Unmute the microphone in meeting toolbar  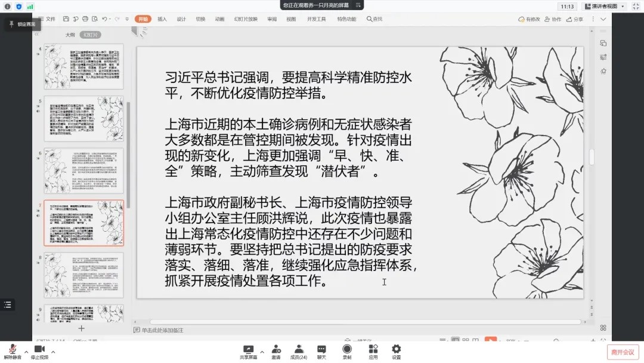tap(12, 350)
